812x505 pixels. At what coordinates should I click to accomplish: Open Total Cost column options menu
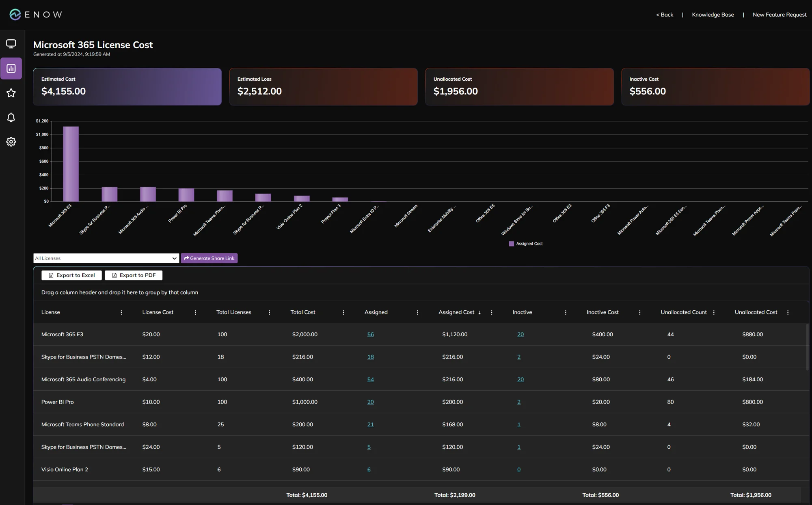click(x=343, y=312)
